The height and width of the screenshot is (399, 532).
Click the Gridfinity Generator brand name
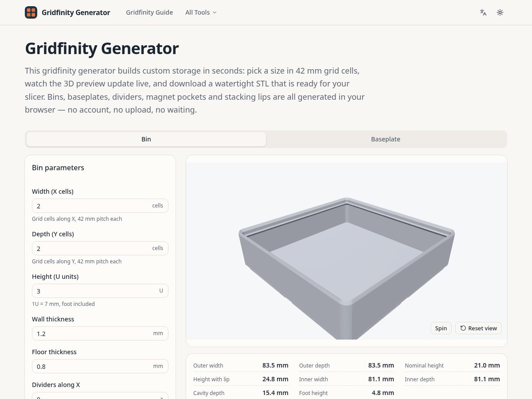point(76,12)
